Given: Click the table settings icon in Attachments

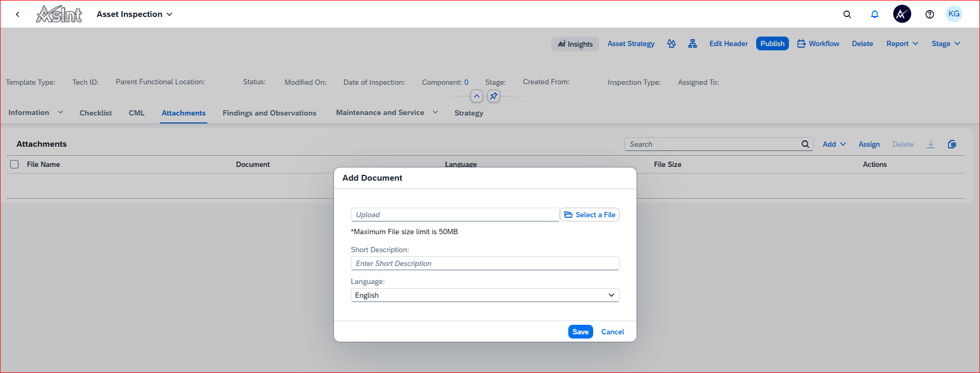Looking at the screenshot, I should 952,144.
